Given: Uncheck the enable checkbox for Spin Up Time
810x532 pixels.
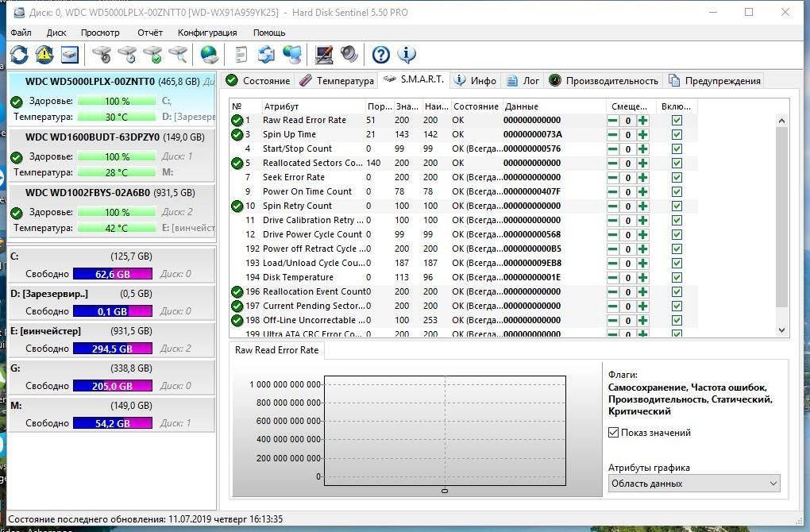Looking at the screenshot, I should [x=677, y=135].
